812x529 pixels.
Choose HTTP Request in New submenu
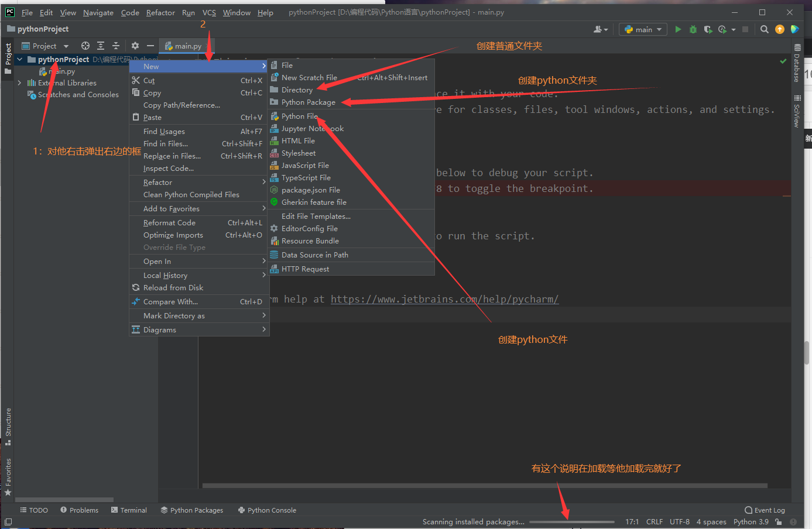tap(351, 269)
